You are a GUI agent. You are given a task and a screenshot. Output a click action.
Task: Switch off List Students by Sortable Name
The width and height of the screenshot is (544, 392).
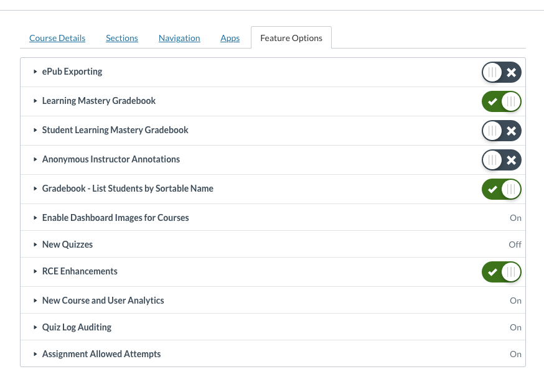point(501,189)
